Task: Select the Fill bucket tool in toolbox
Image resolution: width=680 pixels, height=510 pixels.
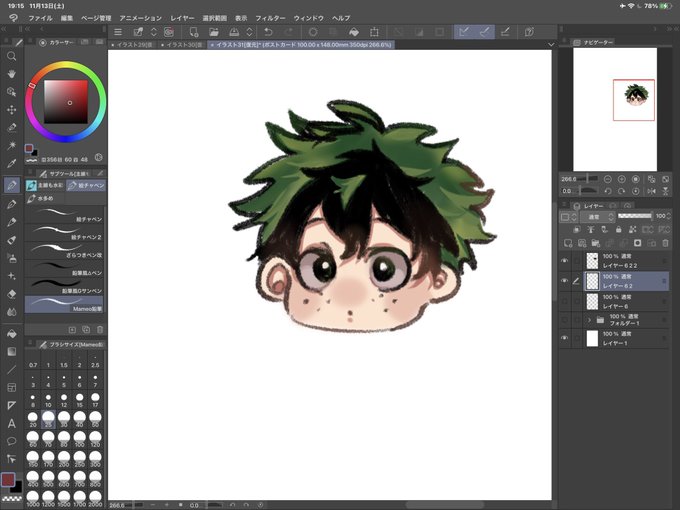Action: [x=12, y=333]
